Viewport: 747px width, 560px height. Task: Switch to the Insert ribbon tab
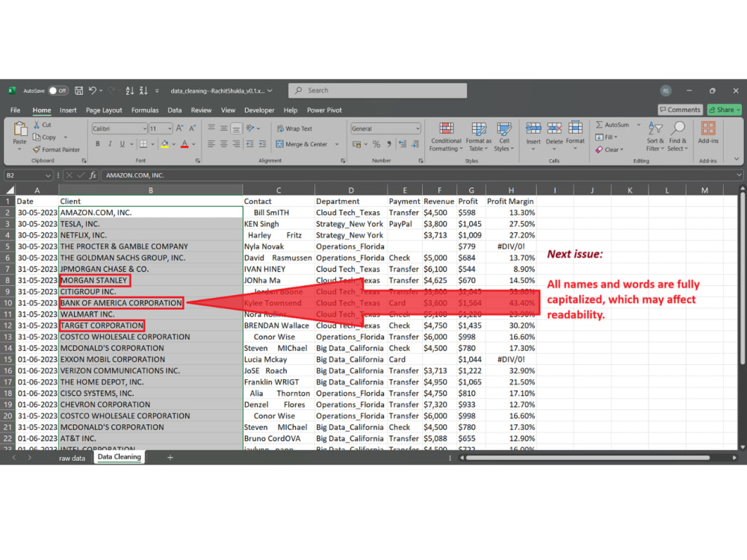point(68,110)
